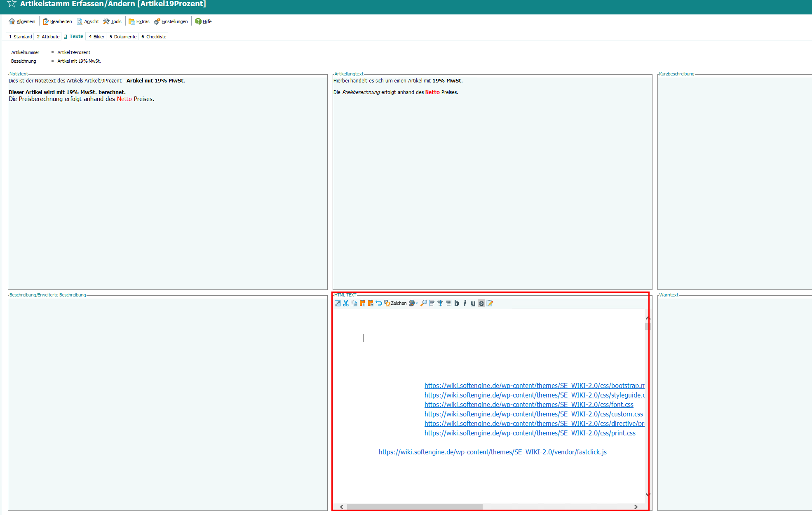The height and width of the screenshot is (515, 812).
Task: Open the search magnifier tool
Action: coord(424,303)
